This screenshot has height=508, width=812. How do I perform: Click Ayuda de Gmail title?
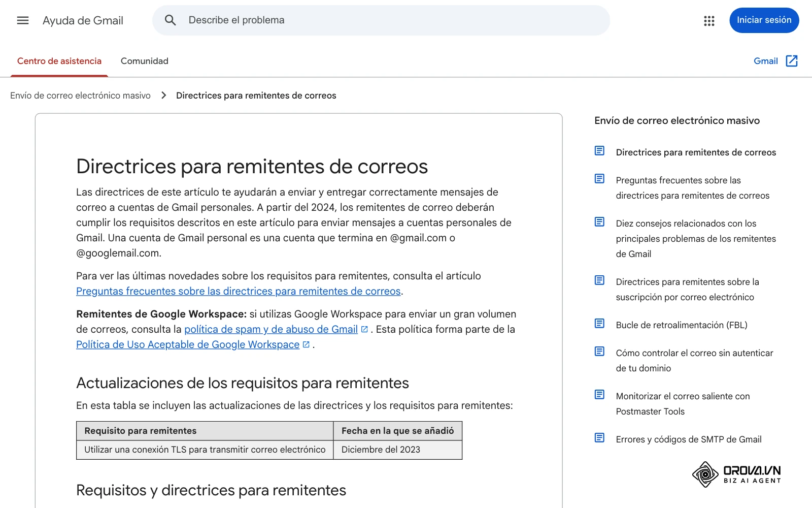point(83,21)
